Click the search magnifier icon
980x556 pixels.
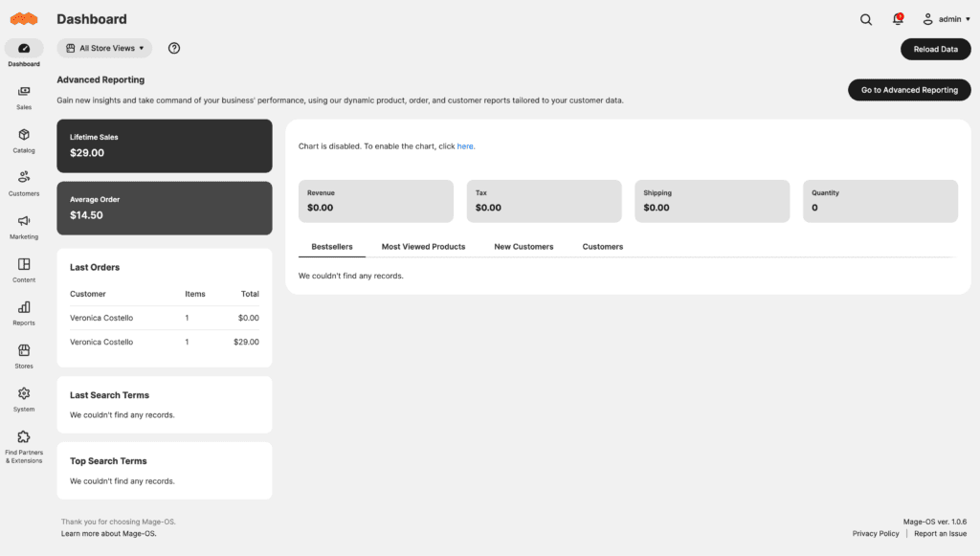click(865, 19)
